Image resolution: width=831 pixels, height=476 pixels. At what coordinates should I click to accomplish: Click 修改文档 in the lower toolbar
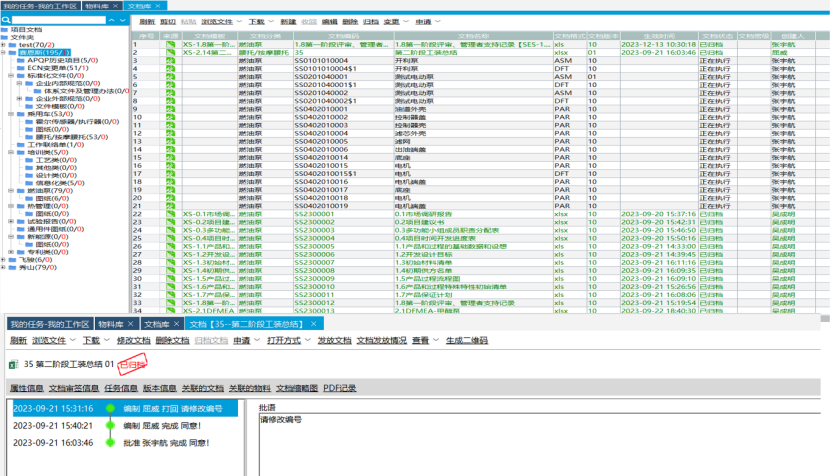pos(133,340)
